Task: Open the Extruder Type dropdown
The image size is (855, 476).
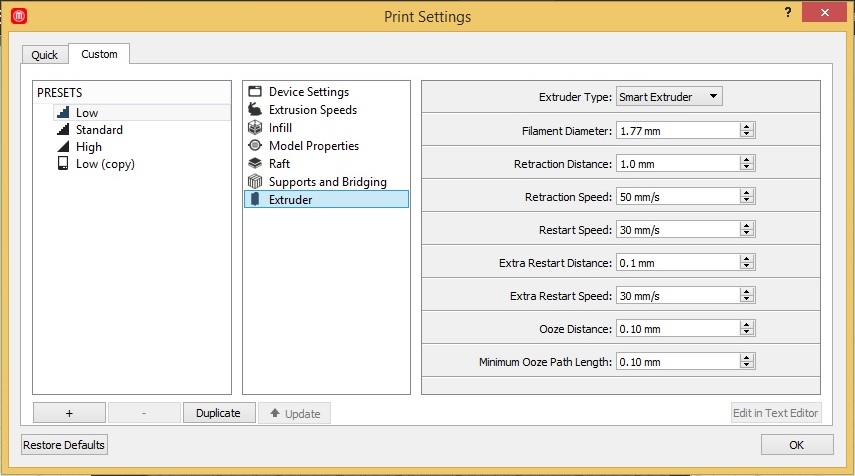Action: (669, 97)
